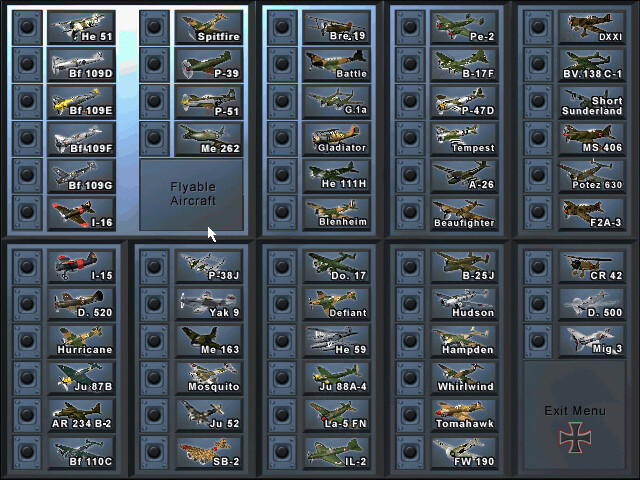Select the Ju 87B Stuka tile
This screenshot has width=640, height=480.
(81, 378)
